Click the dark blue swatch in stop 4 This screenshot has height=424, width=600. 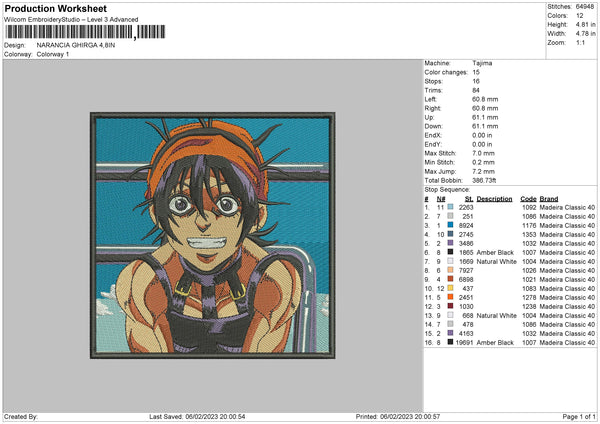pyautogui.click(x=450, y=234)
